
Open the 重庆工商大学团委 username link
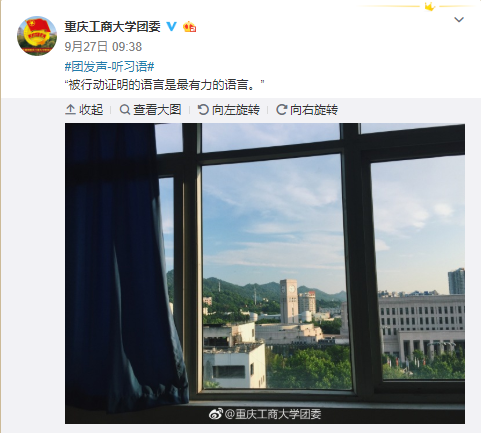tap(112, 27)
